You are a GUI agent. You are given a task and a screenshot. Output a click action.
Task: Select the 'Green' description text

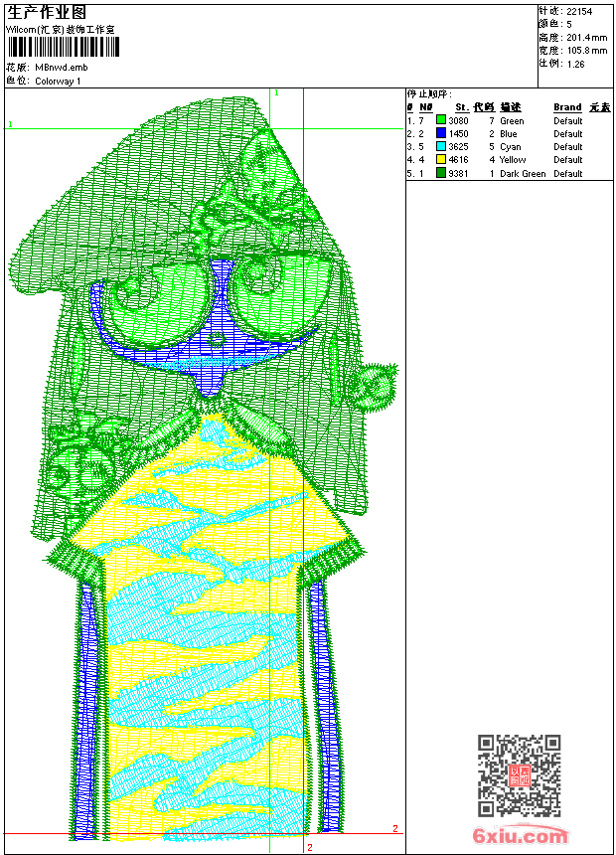[x=512, y=120]
